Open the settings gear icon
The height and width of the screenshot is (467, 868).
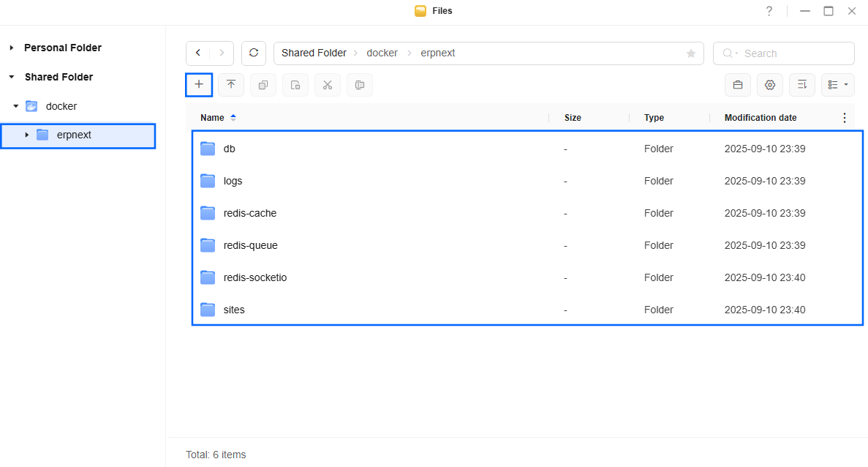coord(769,85)
